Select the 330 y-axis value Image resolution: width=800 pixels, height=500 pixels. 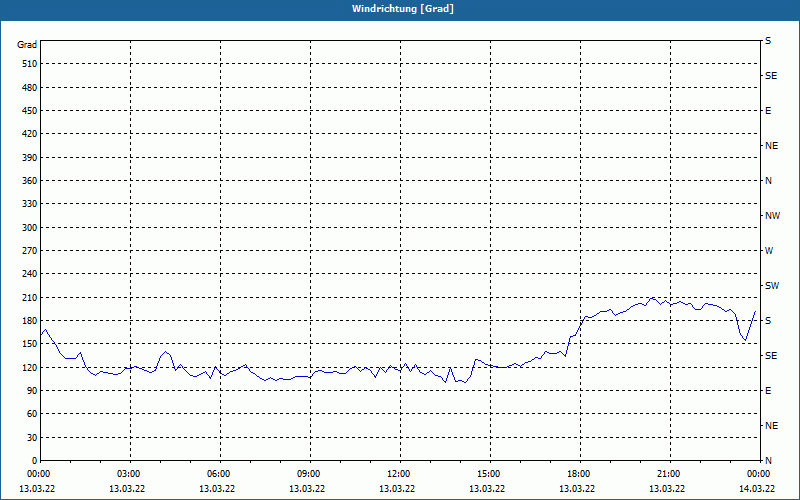[30, 204]
